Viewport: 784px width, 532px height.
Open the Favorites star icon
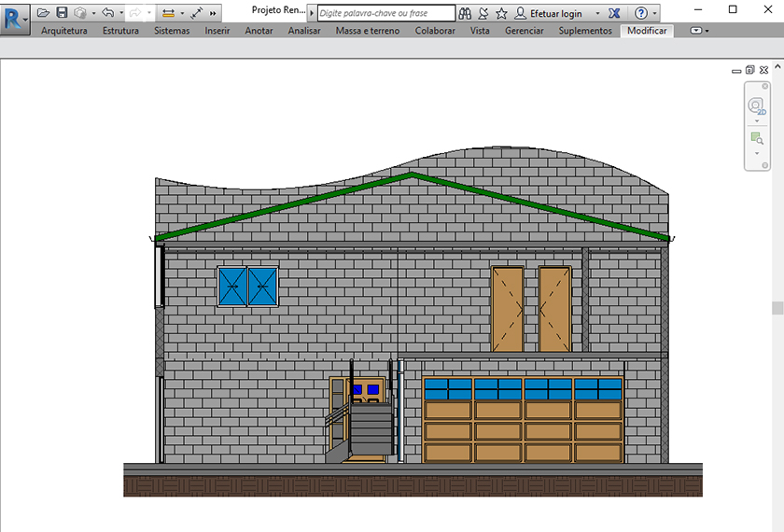501,14
